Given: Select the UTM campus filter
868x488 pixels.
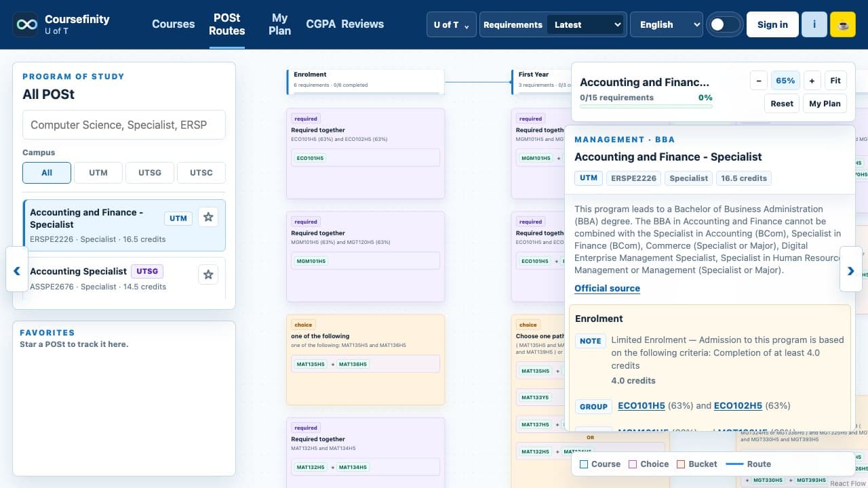Looking at the screenshot, I should 98,172.
